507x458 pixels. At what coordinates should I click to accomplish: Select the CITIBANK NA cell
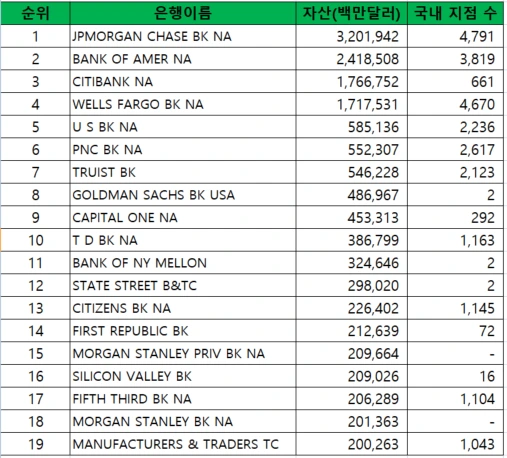tap(183, 82)
